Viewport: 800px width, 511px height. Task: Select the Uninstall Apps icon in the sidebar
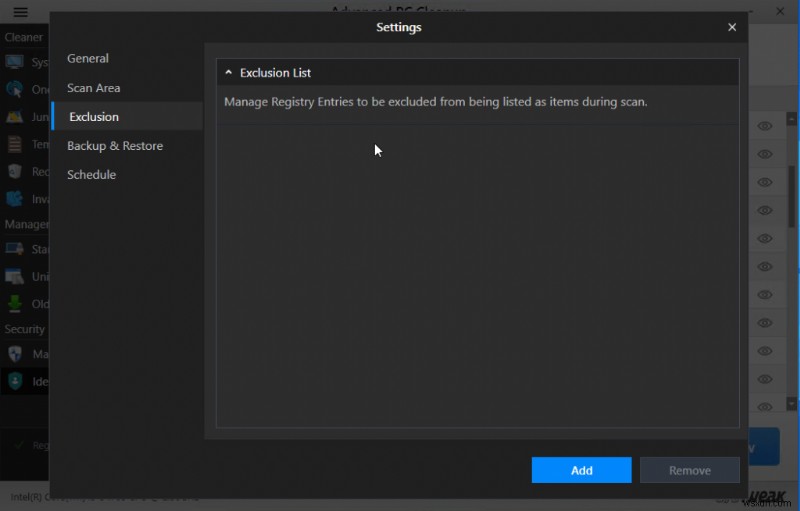[x=14, y=276]
